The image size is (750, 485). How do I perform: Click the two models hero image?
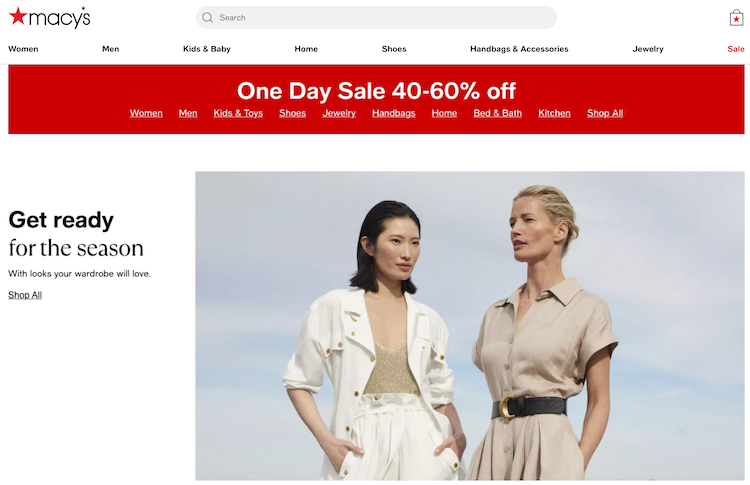click(x=470, y=326)
